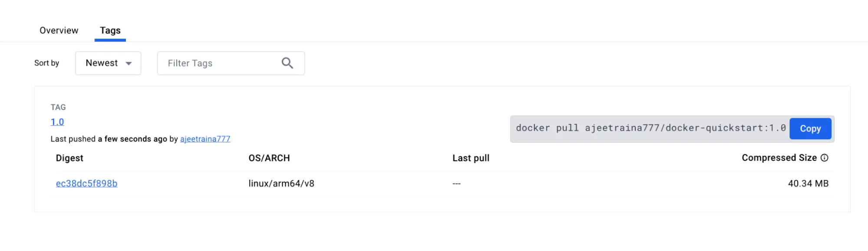Copy the docker pull command
Image resolution: width=868 pixels, height=251 pixels.
810,128
